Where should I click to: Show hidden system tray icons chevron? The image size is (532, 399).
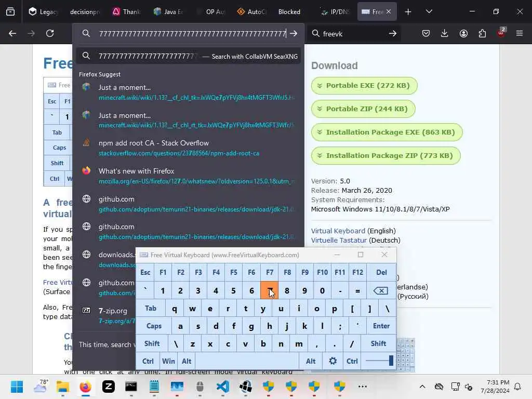422,387
